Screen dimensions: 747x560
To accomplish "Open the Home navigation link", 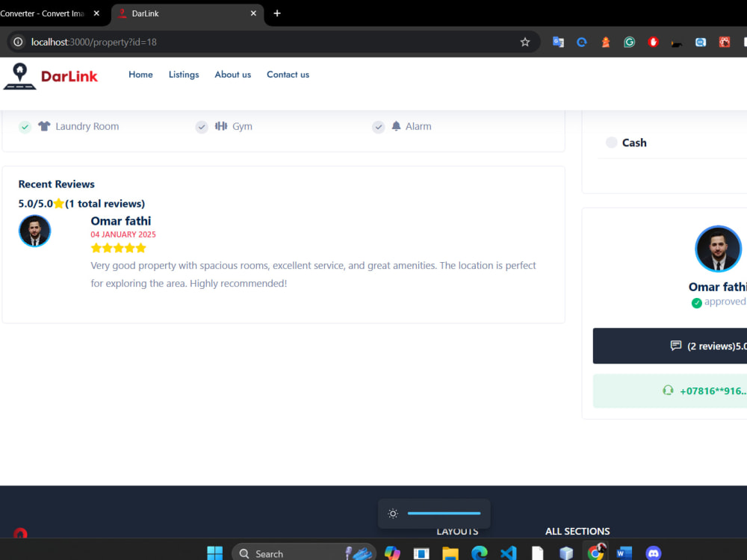I will (140, 75).
